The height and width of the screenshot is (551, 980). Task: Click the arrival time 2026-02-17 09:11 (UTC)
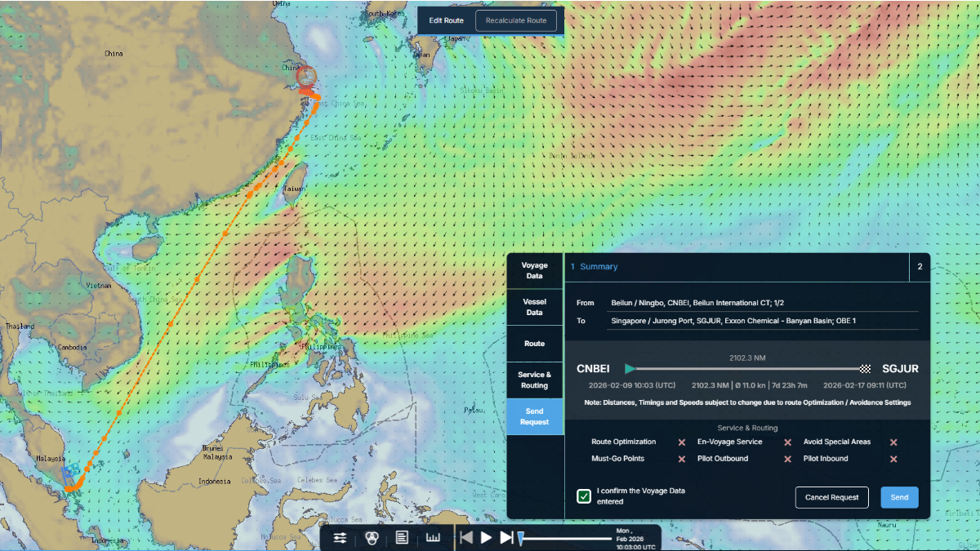tap(865, 385)
